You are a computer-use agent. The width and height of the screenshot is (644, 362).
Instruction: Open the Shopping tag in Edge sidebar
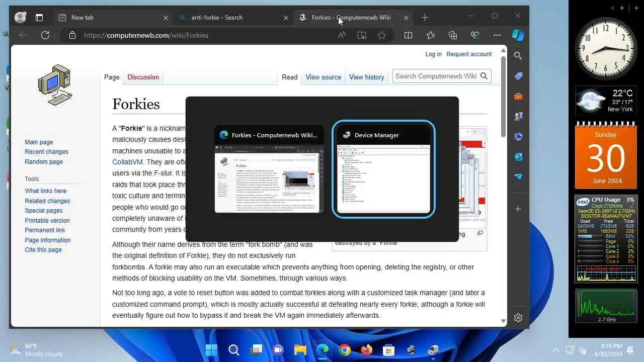[518, 76]
